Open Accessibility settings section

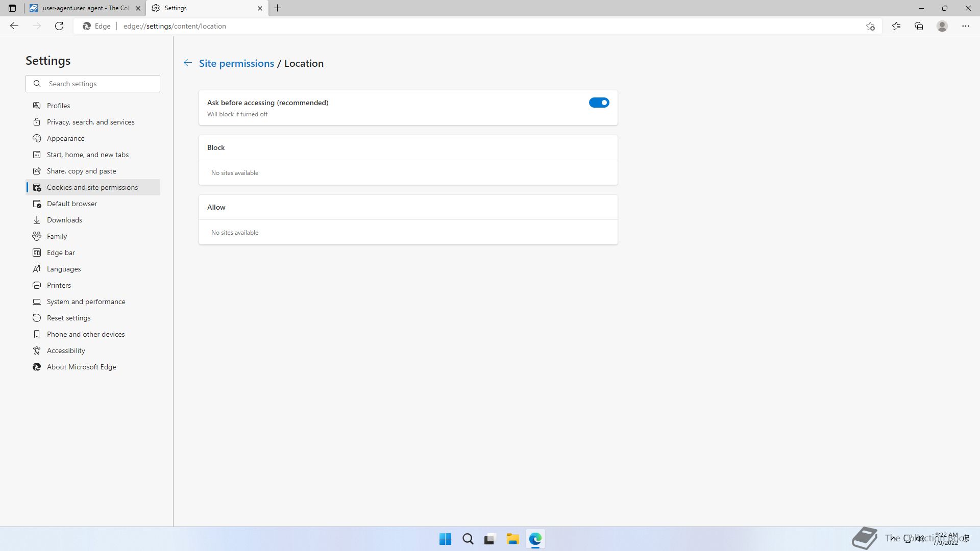(93, 350)
